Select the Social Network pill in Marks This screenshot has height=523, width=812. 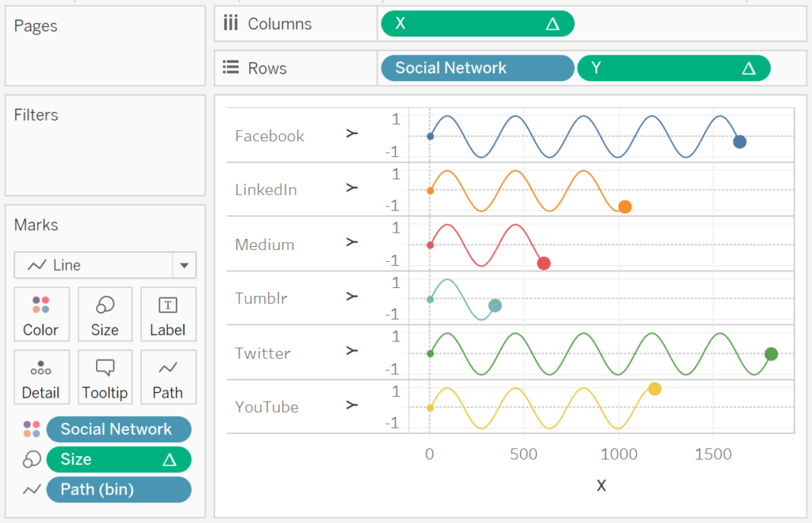119,429
